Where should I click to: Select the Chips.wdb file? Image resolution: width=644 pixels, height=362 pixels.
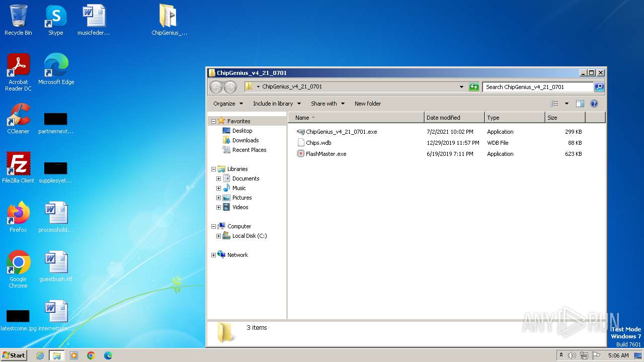pyautogui.click(x=314, y=143)
